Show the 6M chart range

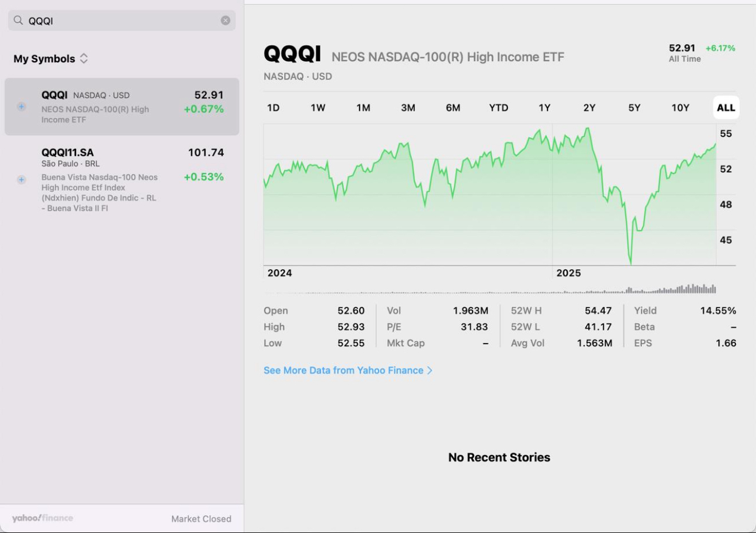pyautogui.click(x=453, y=108)
